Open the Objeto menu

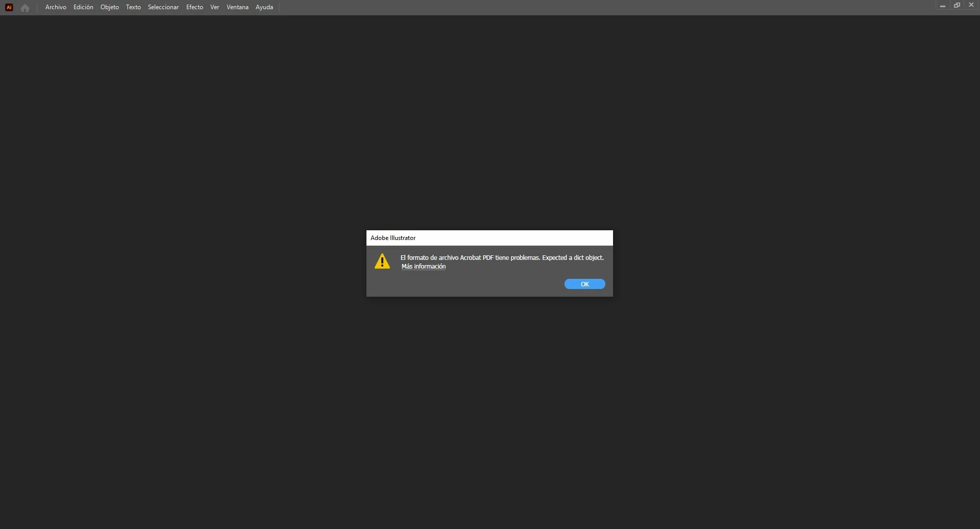110,7
